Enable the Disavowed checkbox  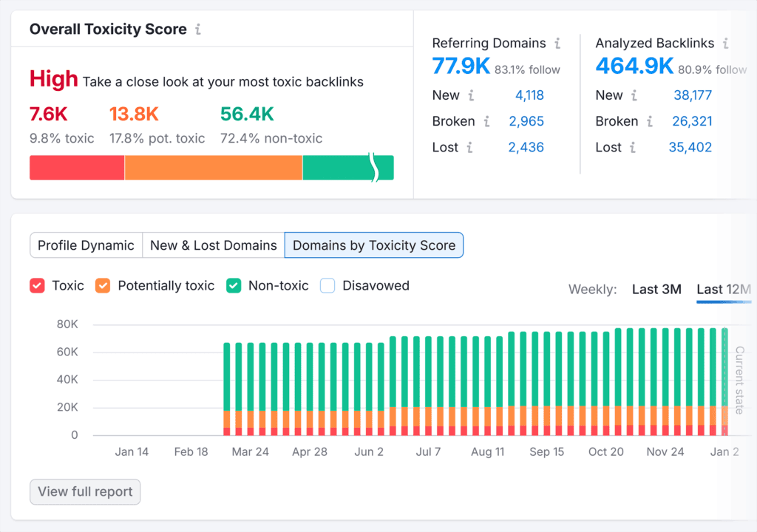click(327, 286)
